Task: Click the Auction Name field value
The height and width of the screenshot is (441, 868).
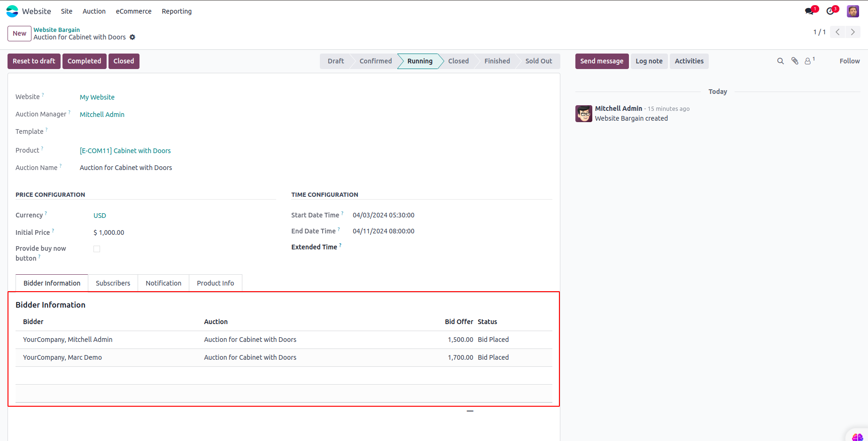Action: click(x=126, y=168)
